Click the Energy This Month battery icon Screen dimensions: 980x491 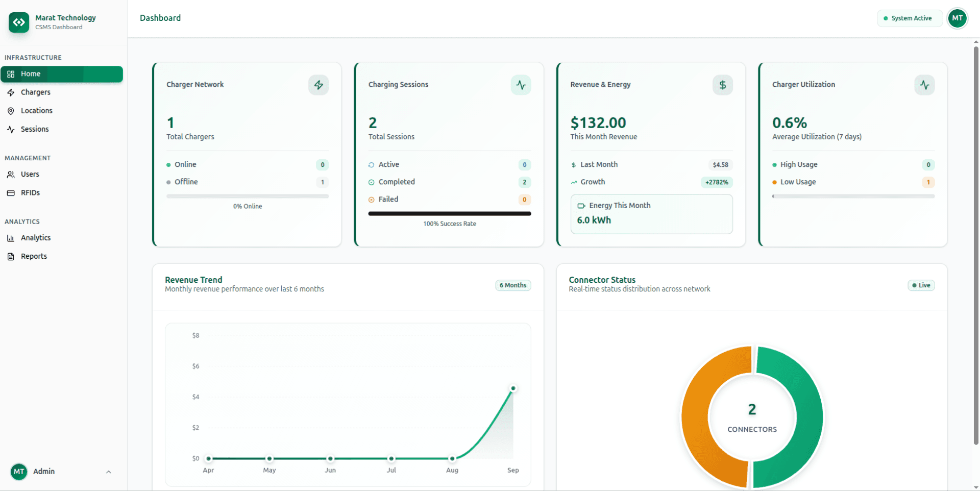[581, 206]
